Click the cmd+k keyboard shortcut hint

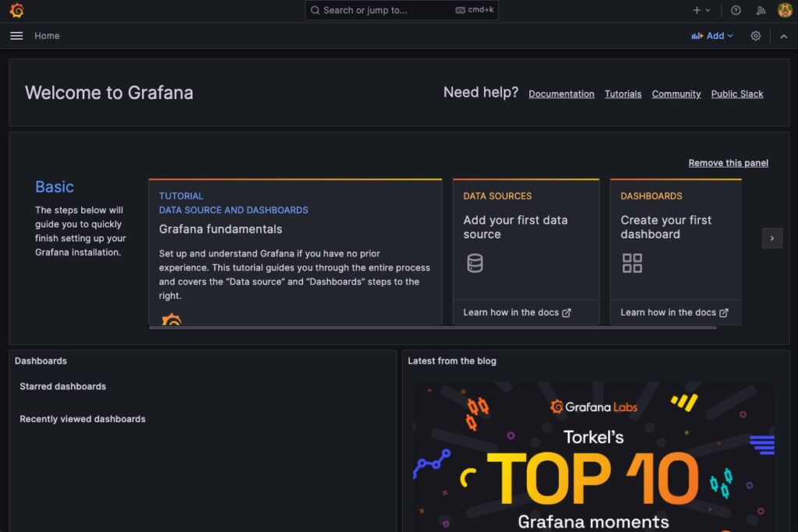tap(475, 9)
